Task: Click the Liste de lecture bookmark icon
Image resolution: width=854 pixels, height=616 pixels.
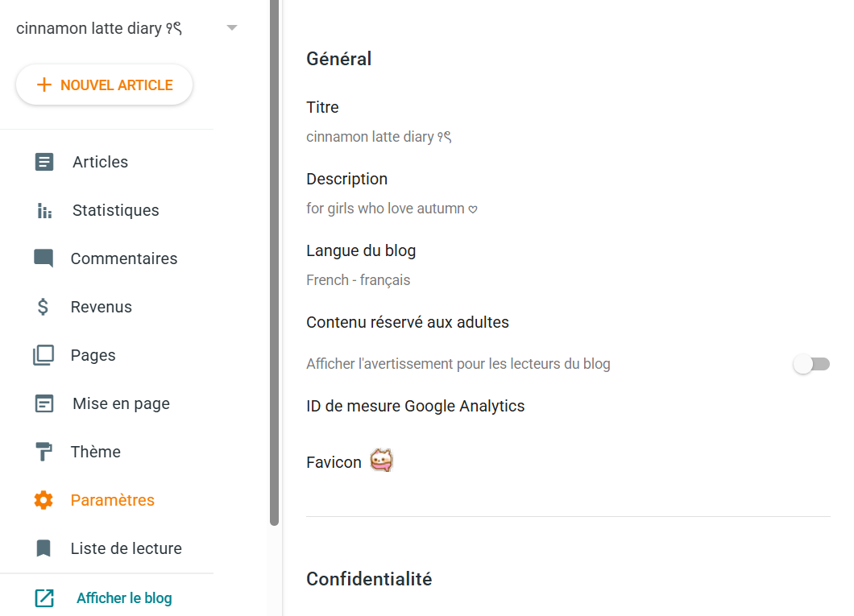Action: [x=44, y=548]
